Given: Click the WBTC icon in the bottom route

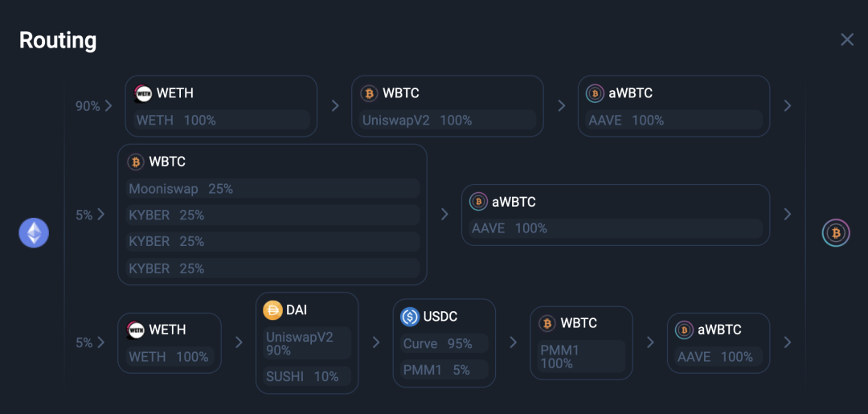Looking at the screenshot, I should (x=547, y=324).
